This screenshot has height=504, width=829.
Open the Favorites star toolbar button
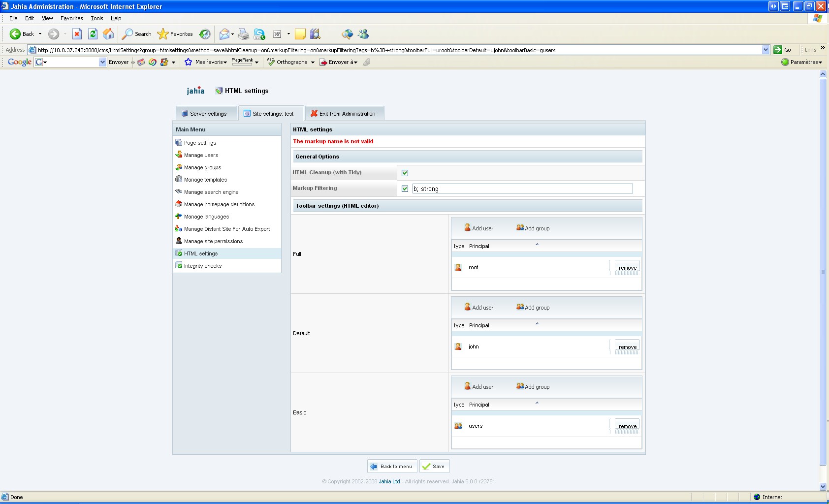175,34
